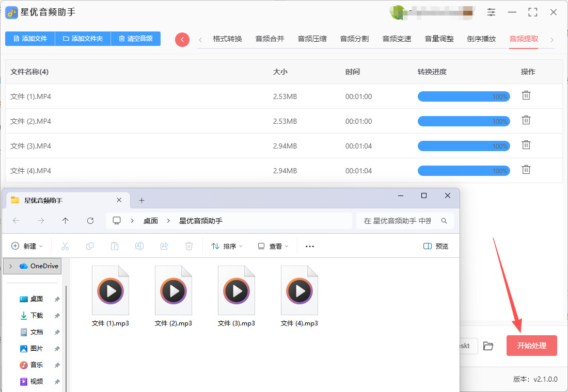Go up one folder level in Explorer
This screenshot has width=568, height=392.
(x=65, y=221)
